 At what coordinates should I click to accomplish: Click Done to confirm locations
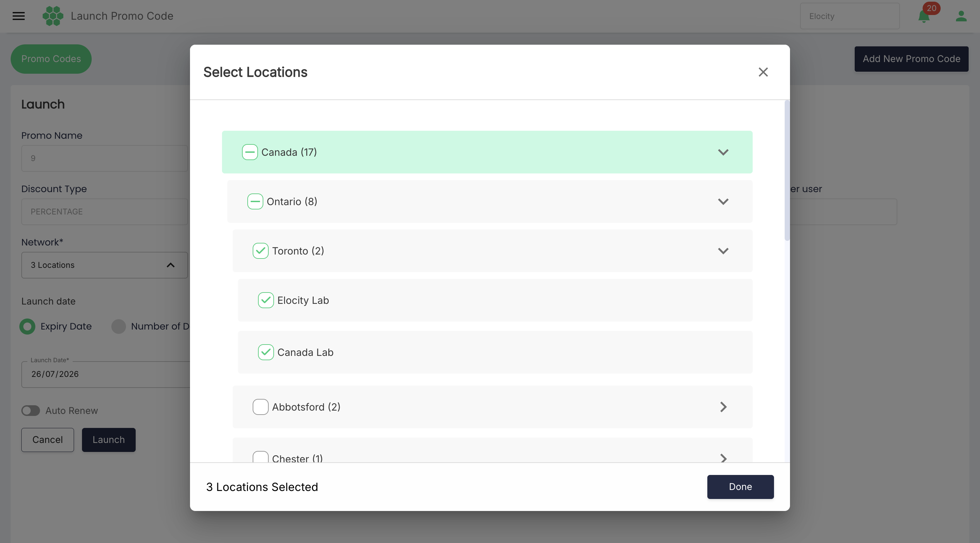point(740,487)
